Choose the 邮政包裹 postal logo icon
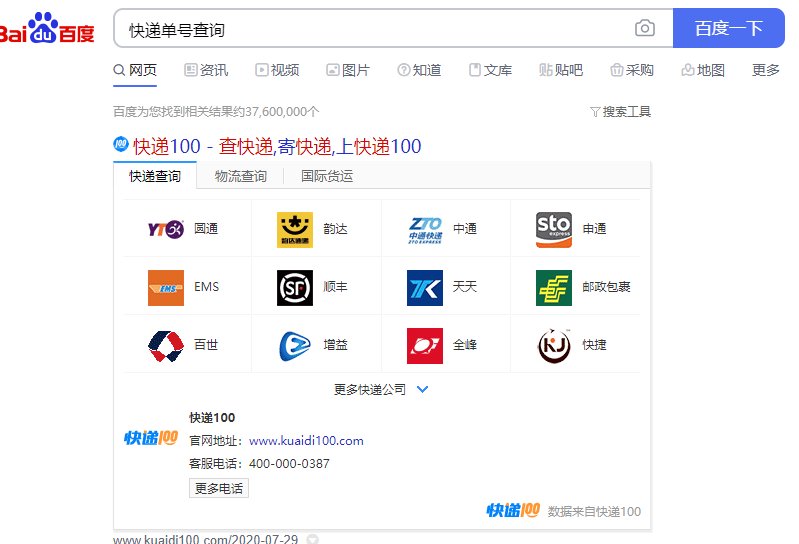 (554, 287)
